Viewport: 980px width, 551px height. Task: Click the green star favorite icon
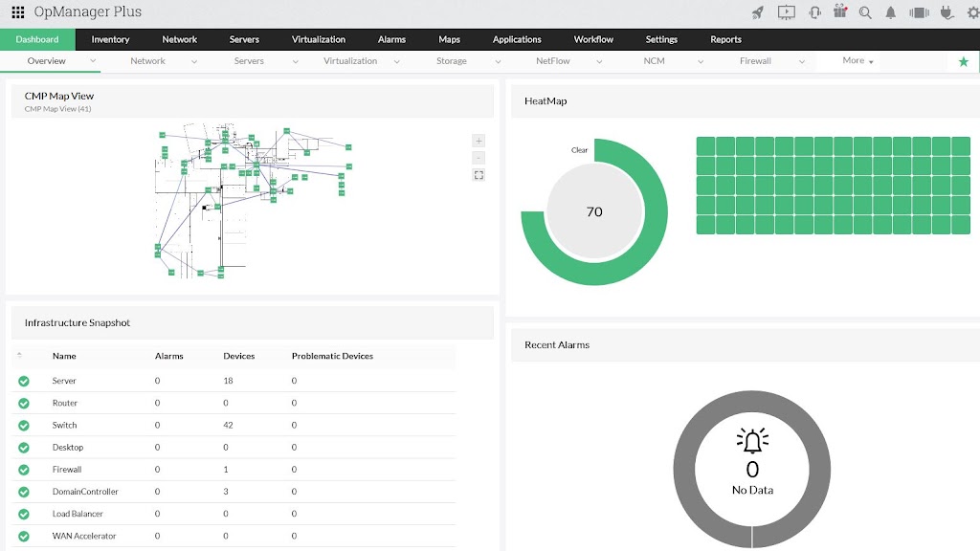964,61
